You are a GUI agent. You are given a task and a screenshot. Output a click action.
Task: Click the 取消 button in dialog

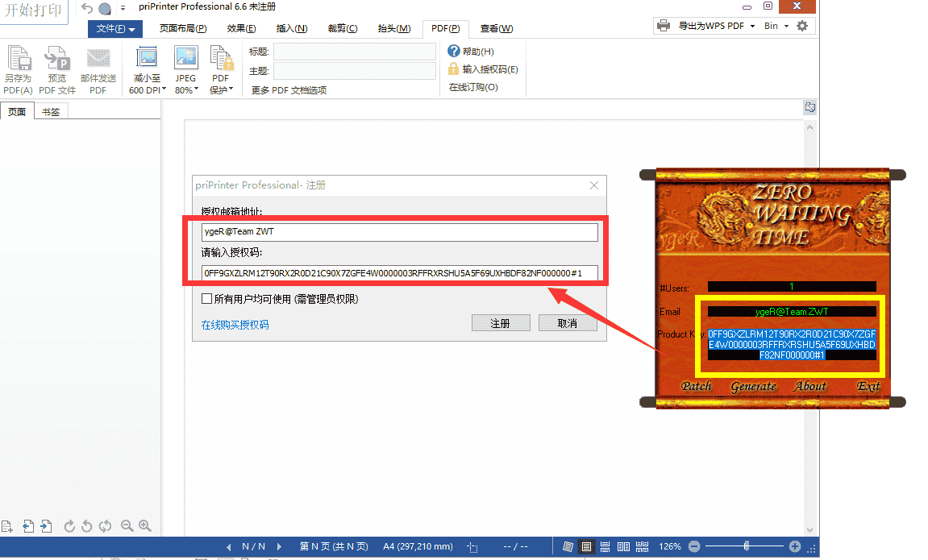[568, 323]
